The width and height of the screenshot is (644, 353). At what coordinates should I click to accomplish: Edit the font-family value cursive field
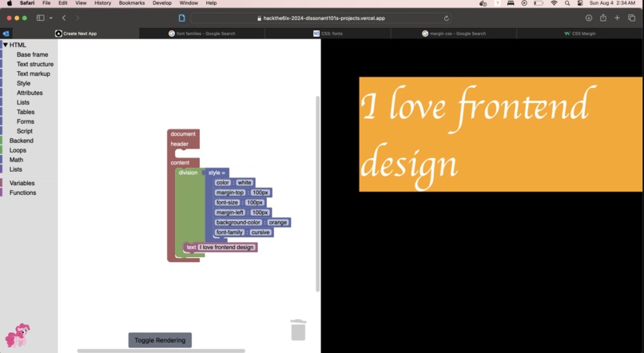[x=260, y=232]
